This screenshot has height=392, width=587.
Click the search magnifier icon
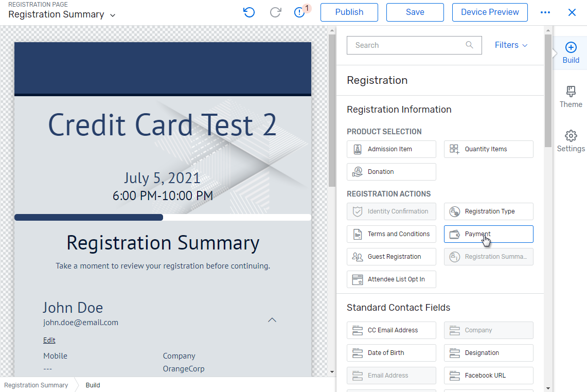pos(469,45)
